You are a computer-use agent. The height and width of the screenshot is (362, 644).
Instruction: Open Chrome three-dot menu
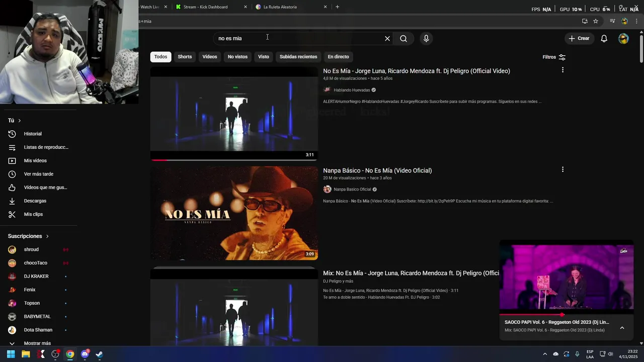click(636, 21)
